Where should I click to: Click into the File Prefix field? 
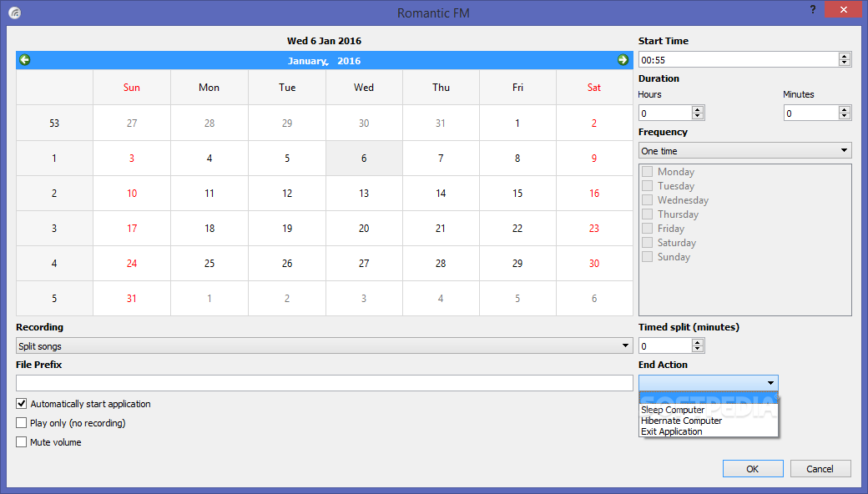[x=325, y=383]
